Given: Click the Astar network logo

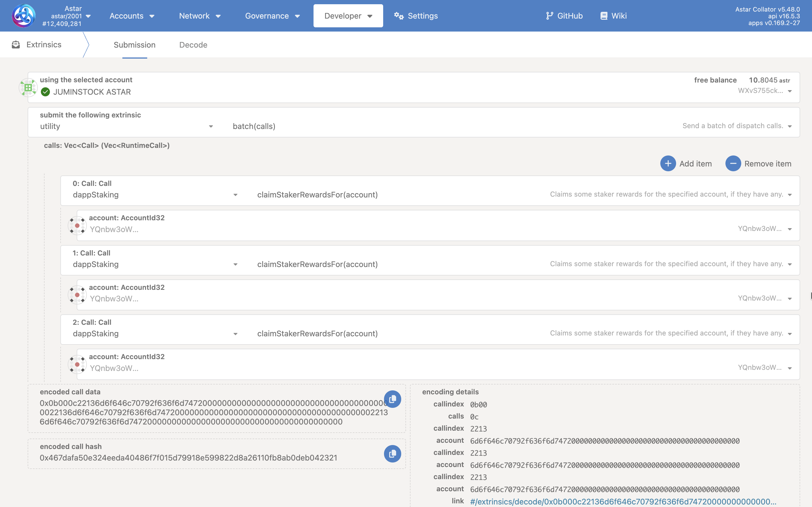Looking at the screenshot, I should (23, 16).
